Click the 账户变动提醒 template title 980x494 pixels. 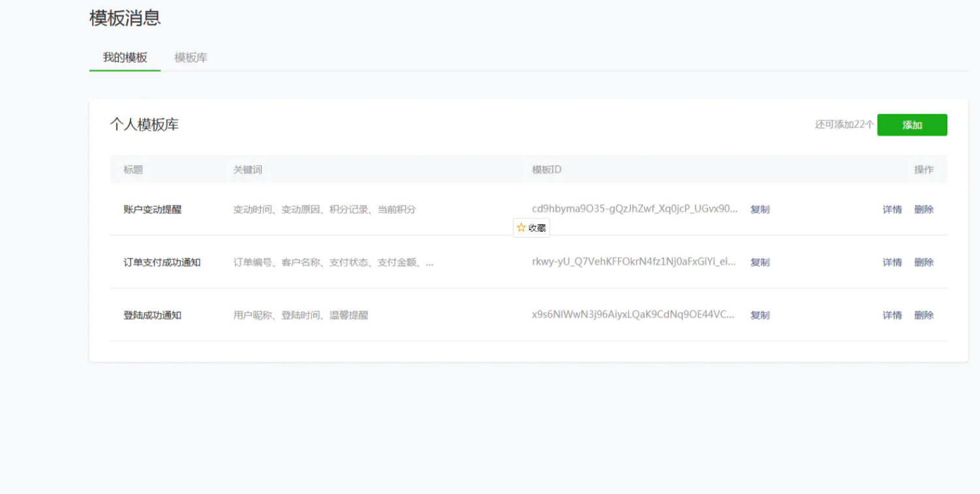152,209
